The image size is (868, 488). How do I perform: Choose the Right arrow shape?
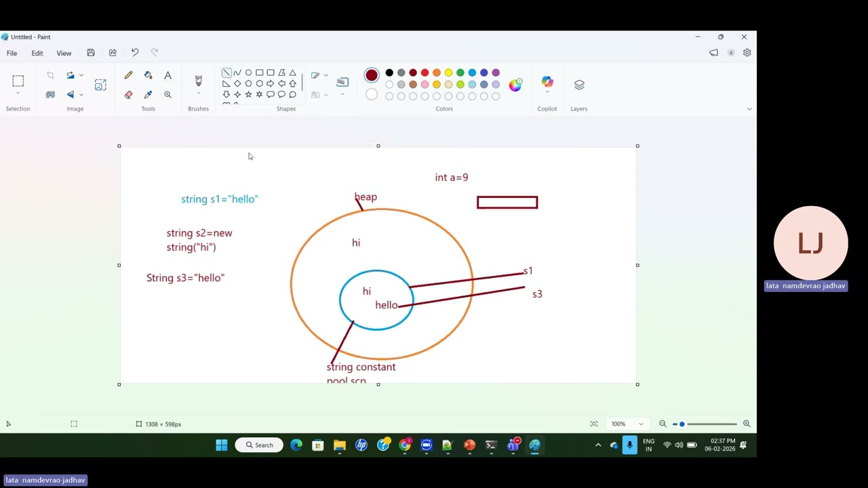tap(271, 83)
